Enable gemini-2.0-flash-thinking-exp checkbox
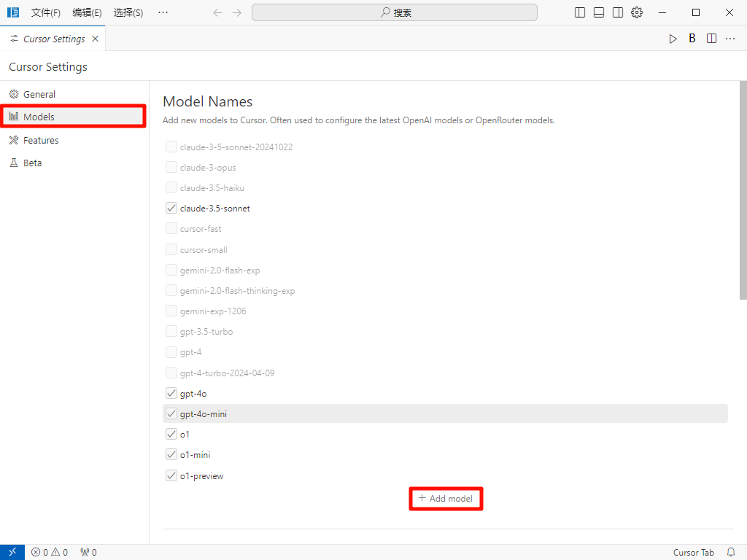 pos(171,290)
